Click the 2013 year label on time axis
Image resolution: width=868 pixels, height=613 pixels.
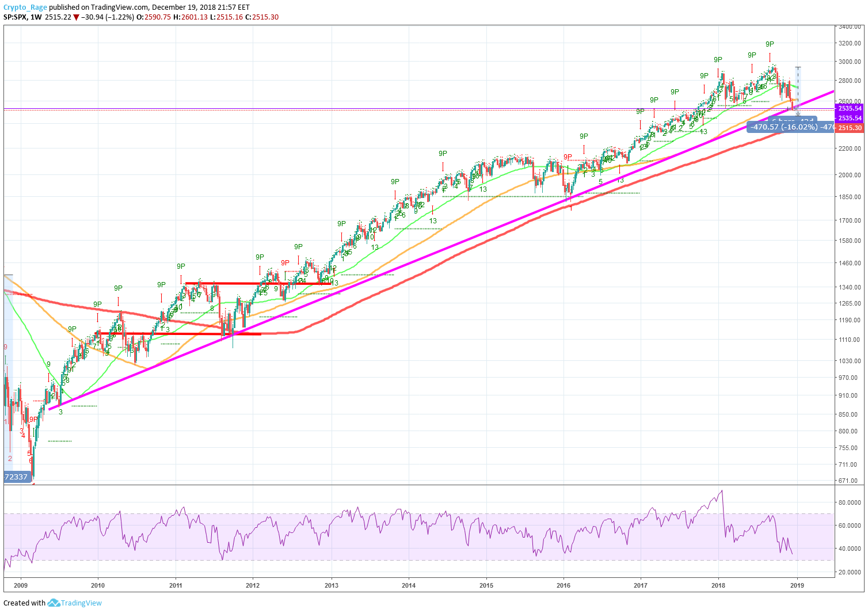pos(332,585)
